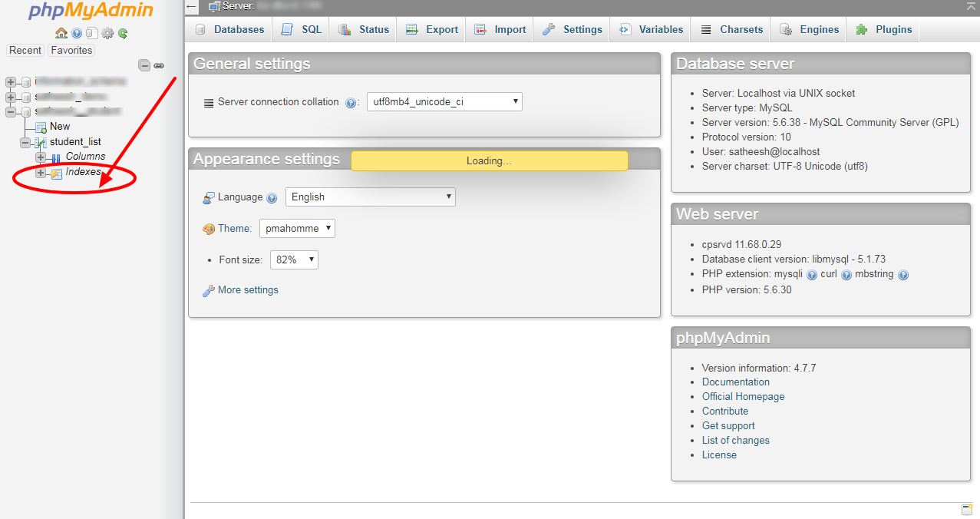
Task: Switch to the SQL tab
Action: [x=301, y=30]
